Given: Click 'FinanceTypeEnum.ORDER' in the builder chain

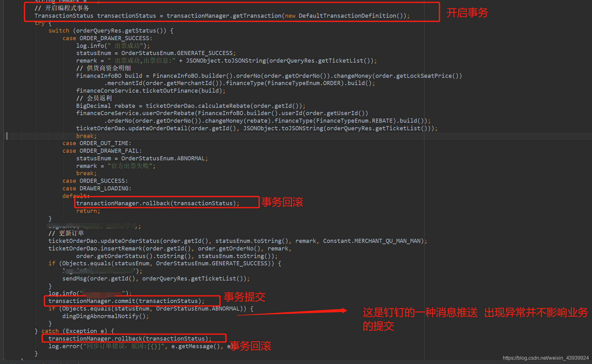Looking at the screenshot, I should 305,83.
